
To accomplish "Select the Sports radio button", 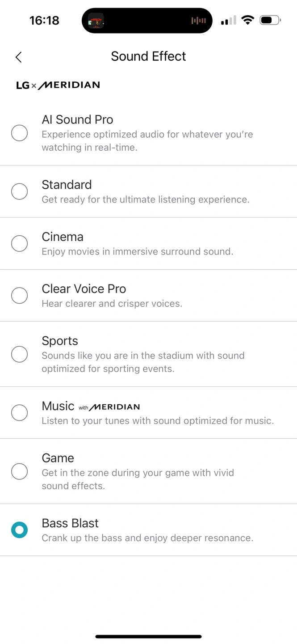I will pos(19,354).
